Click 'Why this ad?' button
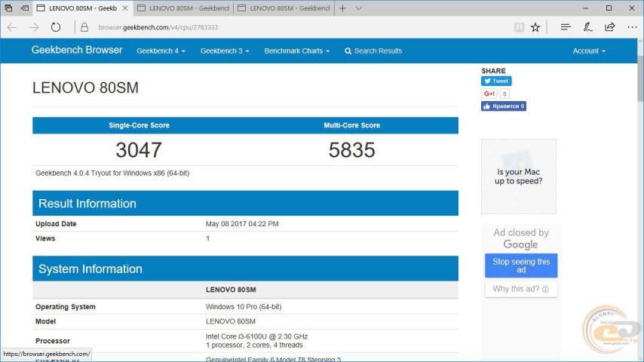The height and width of the screenshot is (362, 644). [x=521, y=289]
